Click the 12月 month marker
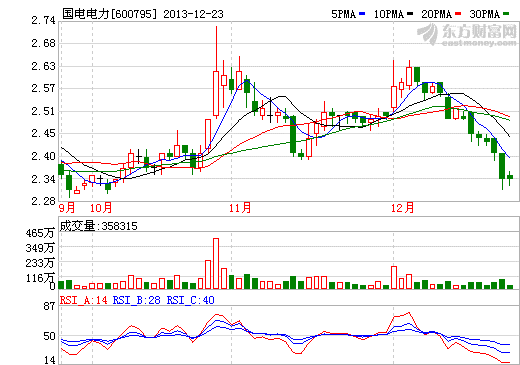Viewport: 520px width, 365px height. click(x=402, y=208)
